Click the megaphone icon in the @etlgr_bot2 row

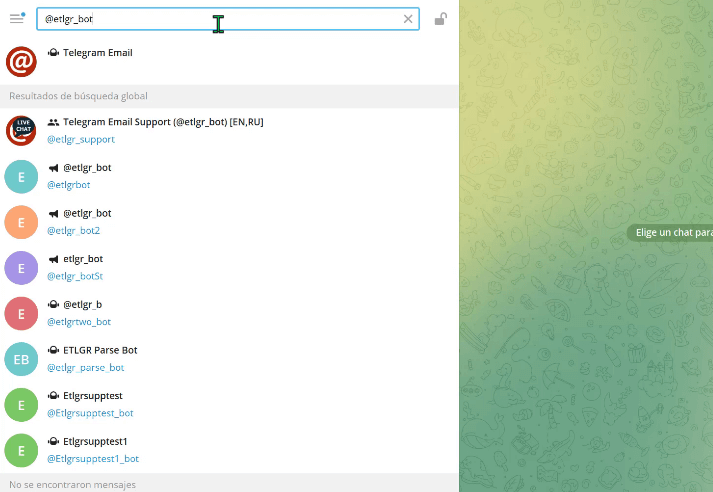(x=53, y=213)
